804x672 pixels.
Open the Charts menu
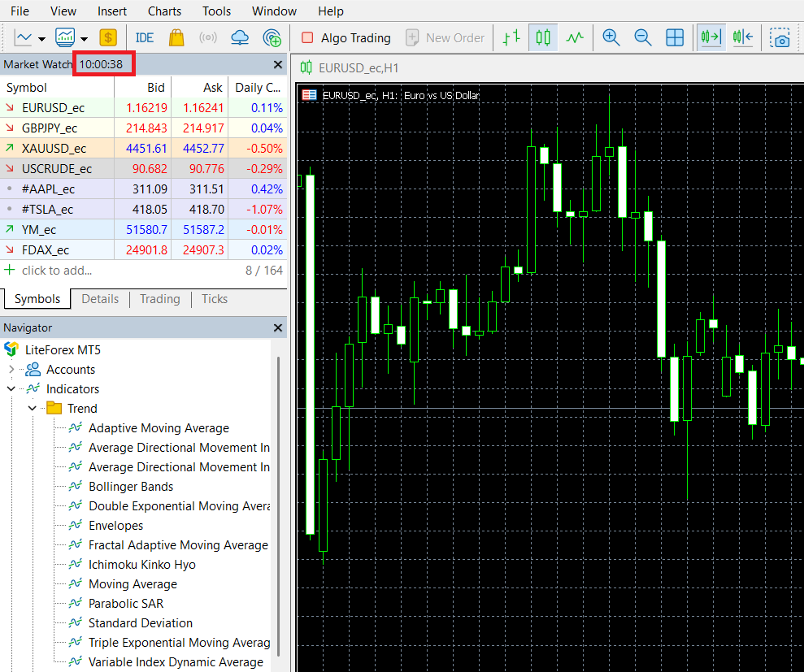coord(164,11)
